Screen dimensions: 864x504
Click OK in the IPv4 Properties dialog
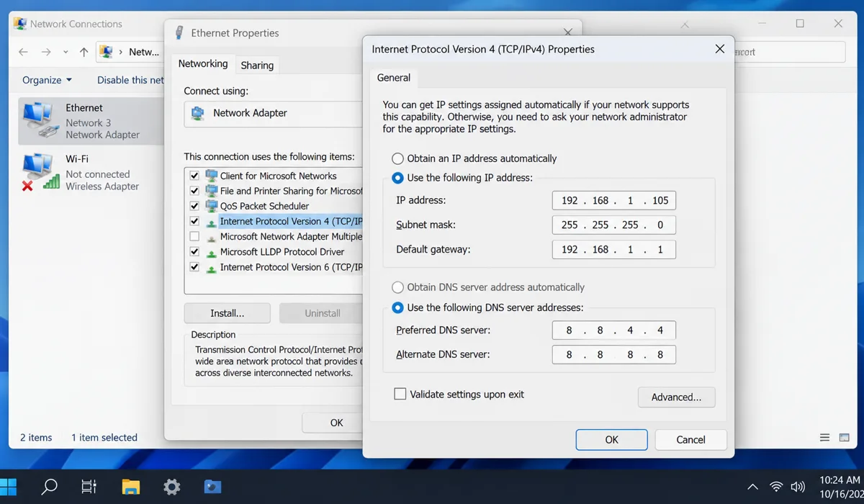click(611, 440)
